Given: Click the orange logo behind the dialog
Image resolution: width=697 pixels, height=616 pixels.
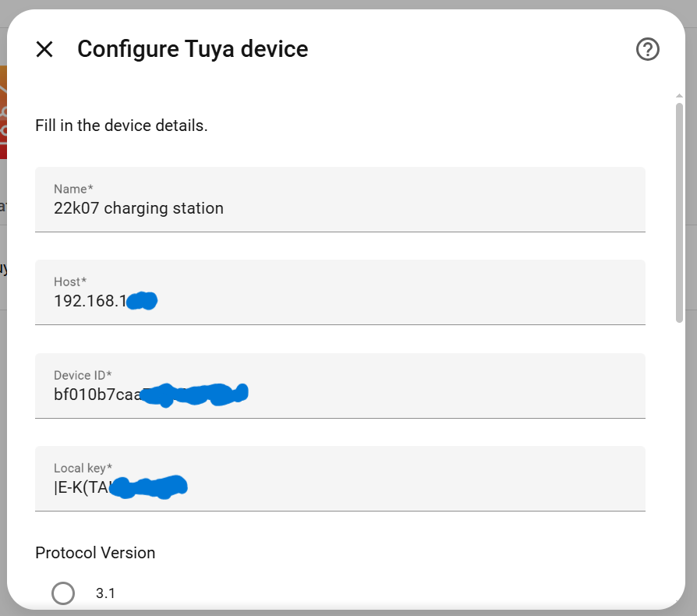Looking at the screenshot, I should (x=3, y=112).
